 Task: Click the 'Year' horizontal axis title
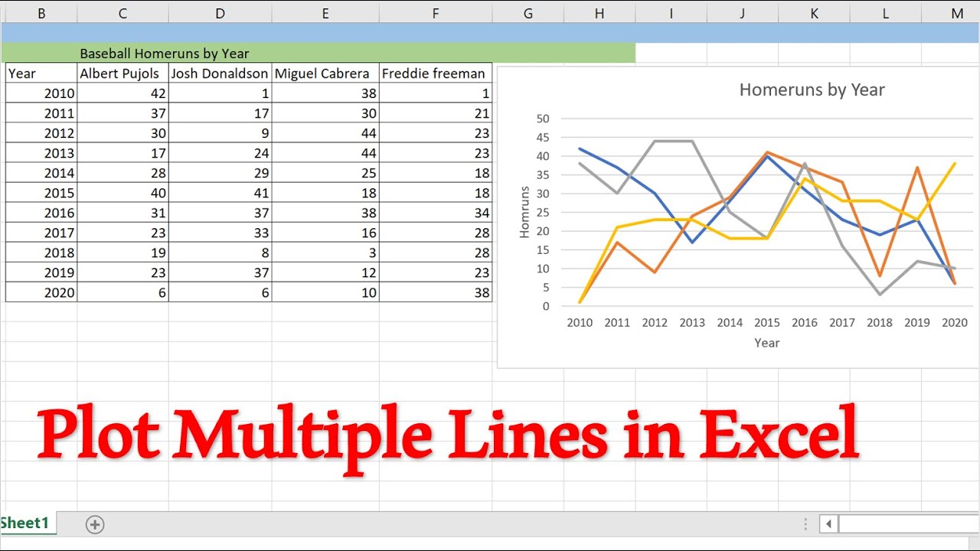pos(767,343)
